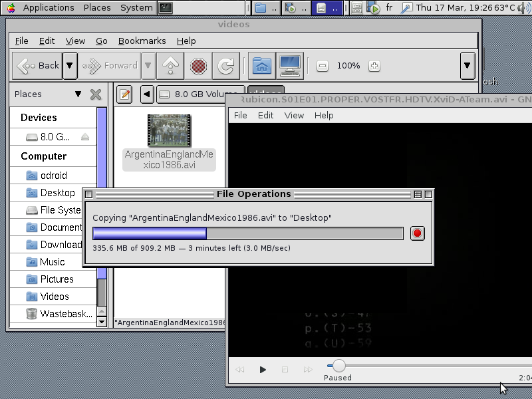This screenshot has width=532, height=399.
Task: Open the odroid home folder in sidebar
Action: tap(53, 176)
